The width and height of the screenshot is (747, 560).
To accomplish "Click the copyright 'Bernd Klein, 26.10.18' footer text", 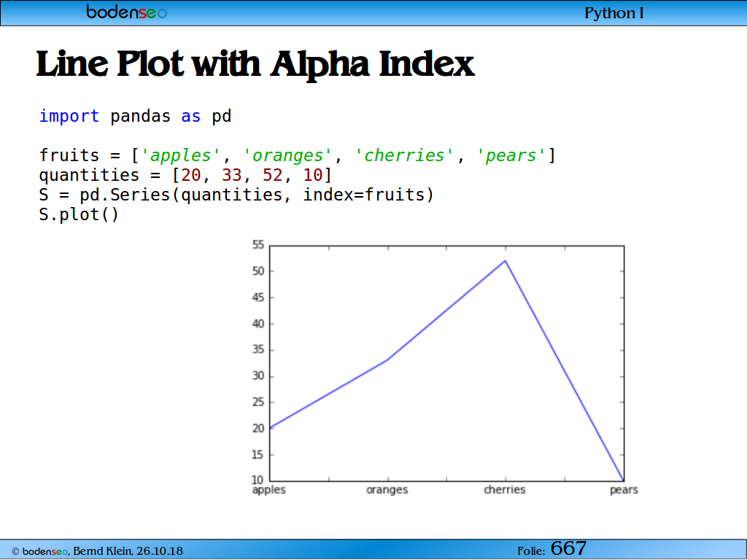I will [128, 551].
